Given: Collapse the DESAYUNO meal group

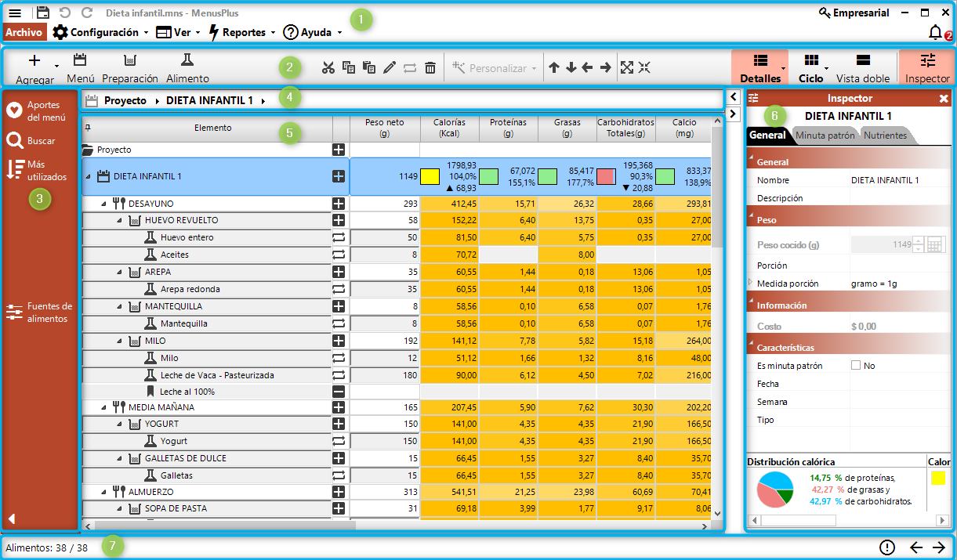Looking at the screenshot, I should (104, 204).
